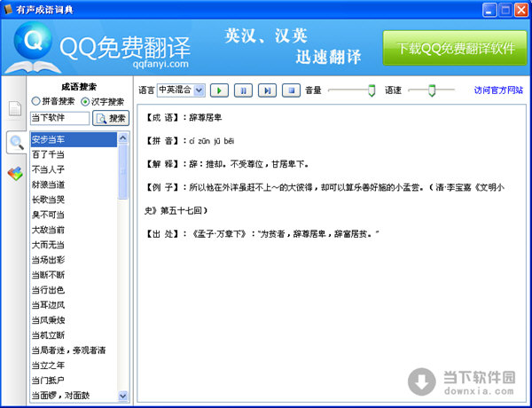Screen dimensions: 532x408
Task: Select idiom 大敌当前 in the list
Action: tap(74, 230)
